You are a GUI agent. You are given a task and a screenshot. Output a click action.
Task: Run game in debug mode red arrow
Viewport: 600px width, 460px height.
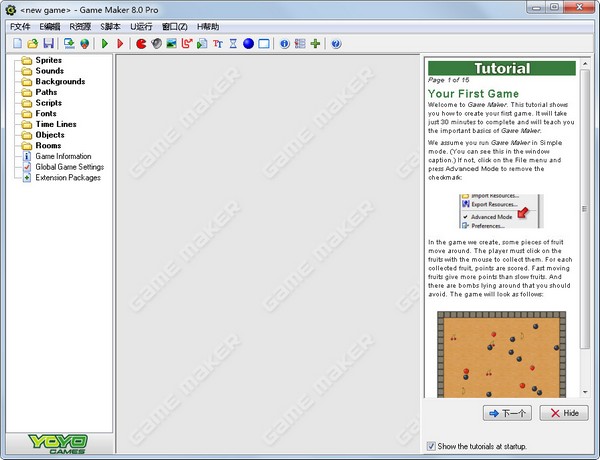(x=120, y=44)
